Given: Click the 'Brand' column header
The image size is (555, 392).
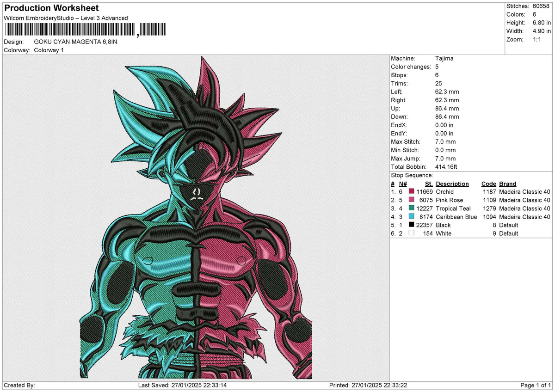Looking at the screenshot, I should point(508,184).
